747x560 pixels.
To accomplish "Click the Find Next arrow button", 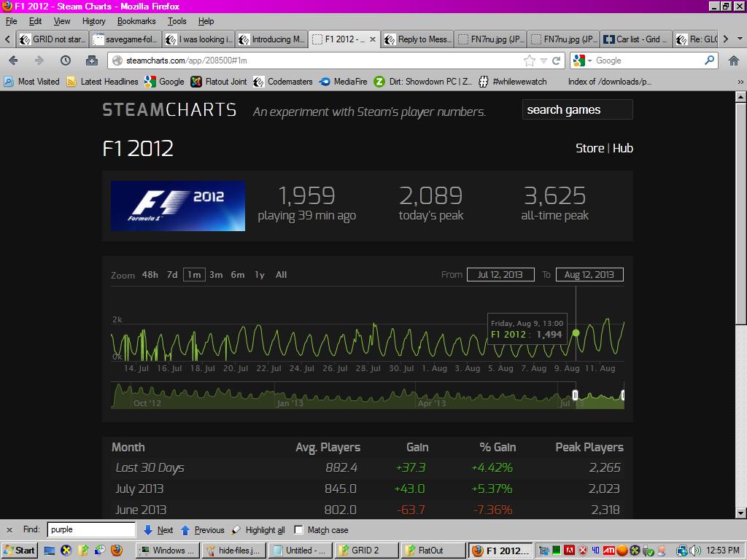I will (158, 530).
